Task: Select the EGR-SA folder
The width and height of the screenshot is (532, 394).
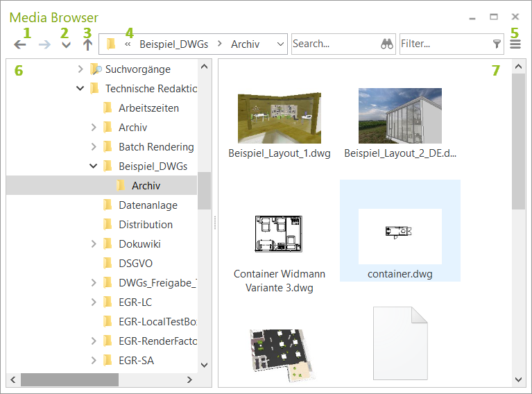Action: point(136,361)
